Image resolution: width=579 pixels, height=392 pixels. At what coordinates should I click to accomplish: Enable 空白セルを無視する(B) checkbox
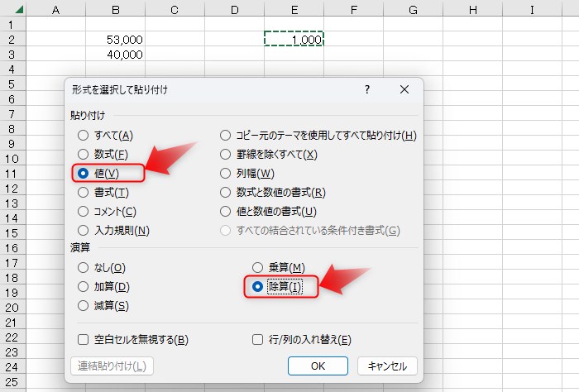133,340
